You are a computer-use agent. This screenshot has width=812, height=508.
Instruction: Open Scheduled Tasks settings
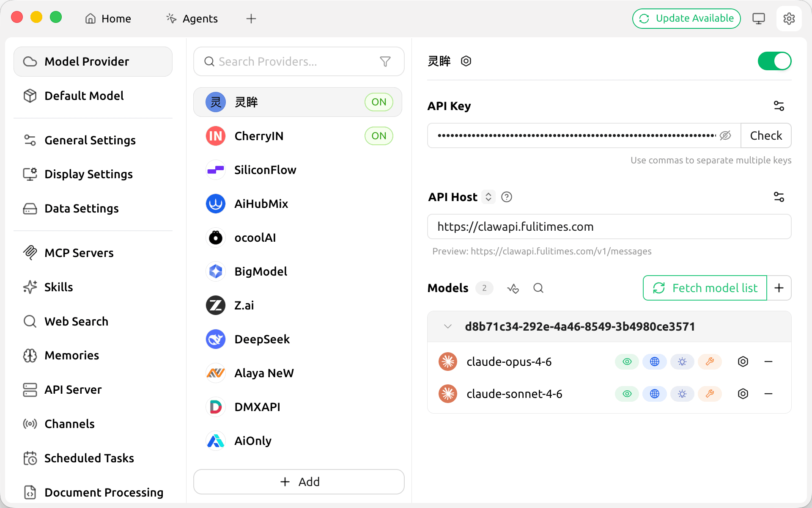pyautogui.click(x=93, y=458)
